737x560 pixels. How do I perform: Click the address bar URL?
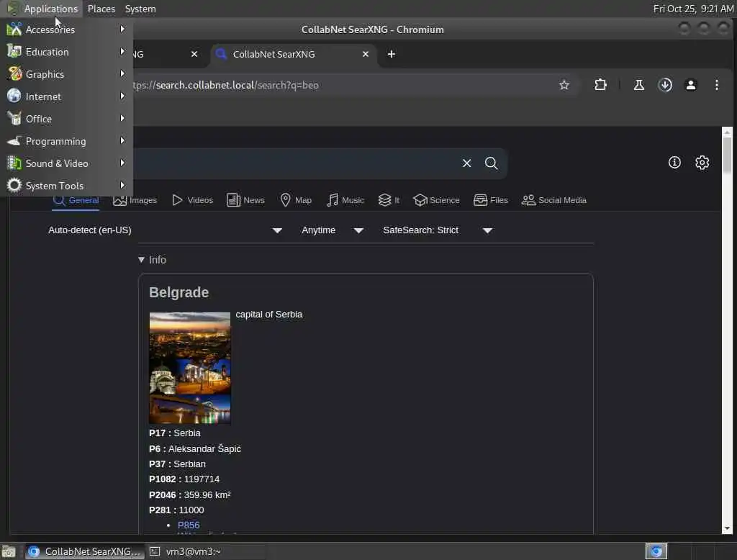[x=225, y=85]
